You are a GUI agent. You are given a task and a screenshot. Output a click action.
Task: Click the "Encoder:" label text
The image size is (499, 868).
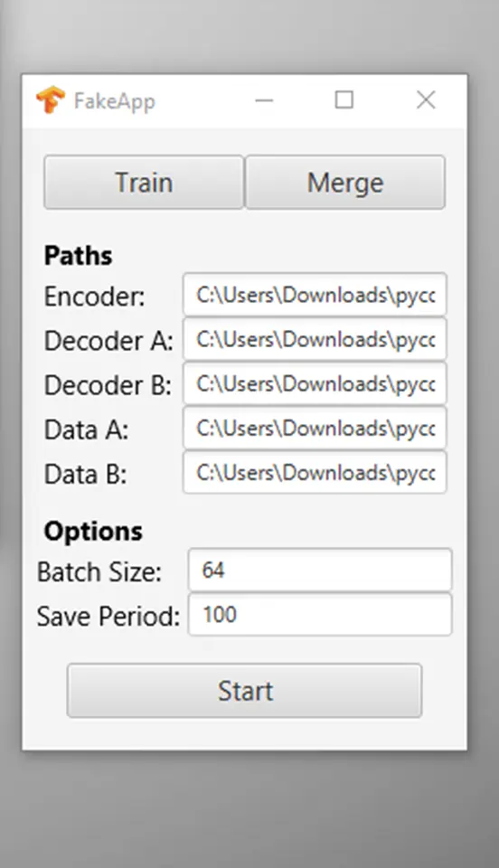[x=95, y=297]
